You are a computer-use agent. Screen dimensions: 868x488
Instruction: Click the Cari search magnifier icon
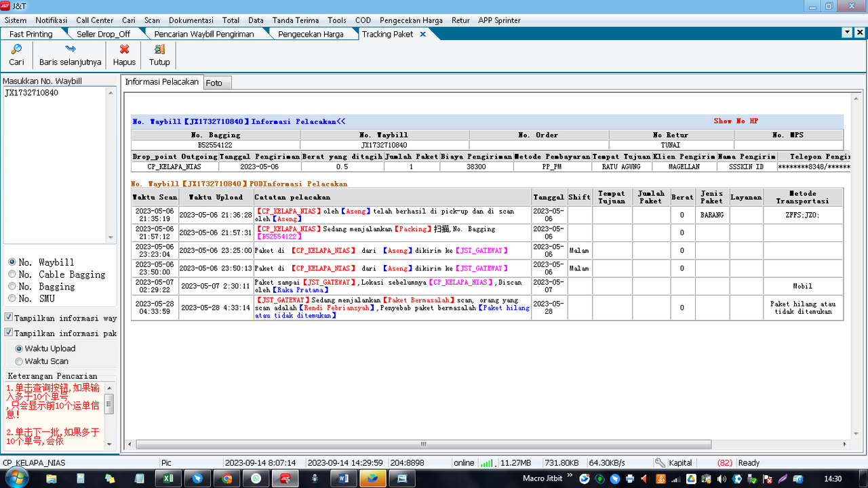point(17,49)
